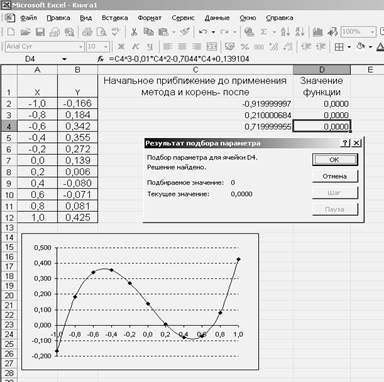Image resolution: width=384 pixels, height=382 pixels.
Task: Open the Файл menu
Action: pyautogui.click(x=28, y=18)
